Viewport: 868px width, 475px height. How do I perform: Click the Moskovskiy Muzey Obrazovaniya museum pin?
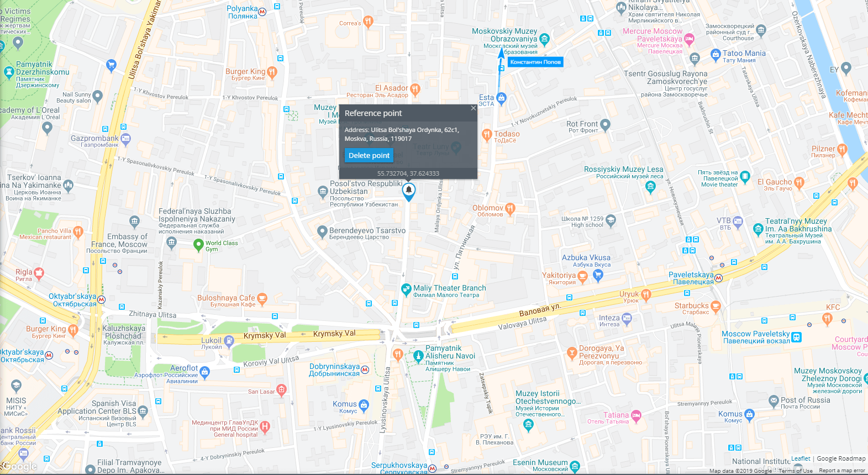(544, 39)
